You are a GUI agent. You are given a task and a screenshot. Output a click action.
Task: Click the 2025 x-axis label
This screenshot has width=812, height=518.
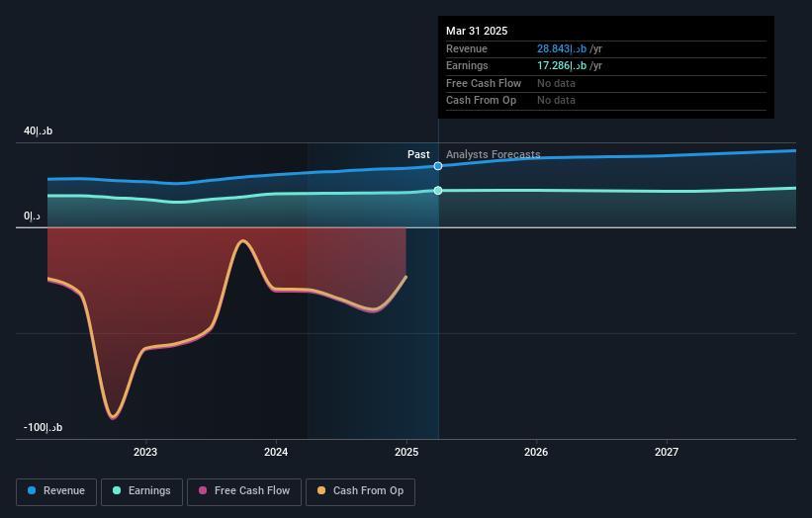click(x=406, y=452)
